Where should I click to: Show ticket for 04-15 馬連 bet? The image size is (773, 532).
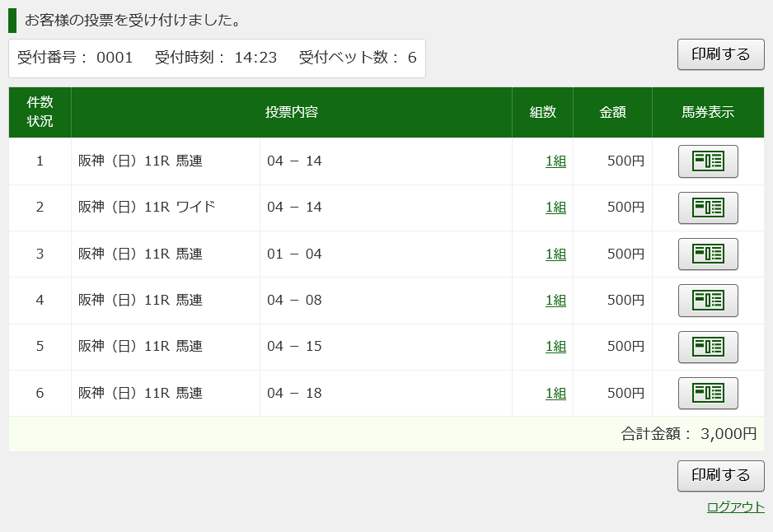pyautogui.click(x=708, y=347)
